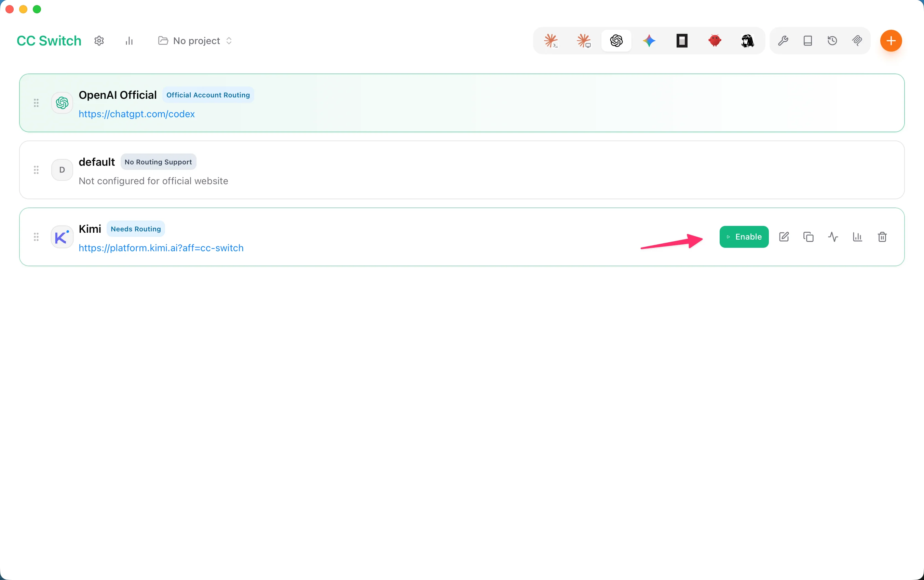Select the black square app tab
Viewport: 924px width, 580px height.
pos(682,41)
